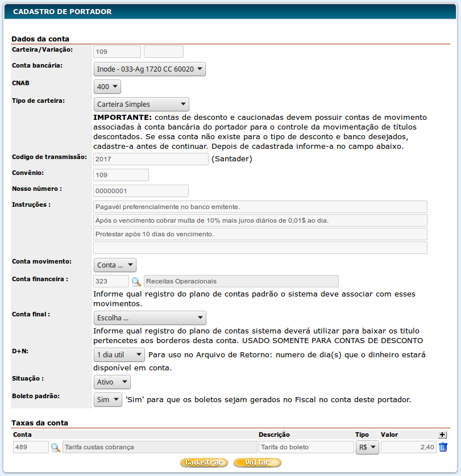Open the Tipo de carteira dropdown

pyautogui.click(x=141, y=105)
